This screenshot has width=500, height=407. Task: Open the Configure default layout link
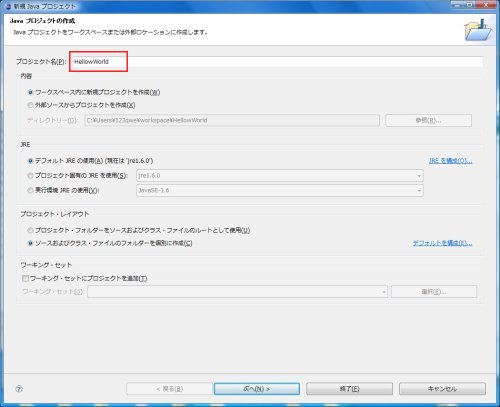442,243
